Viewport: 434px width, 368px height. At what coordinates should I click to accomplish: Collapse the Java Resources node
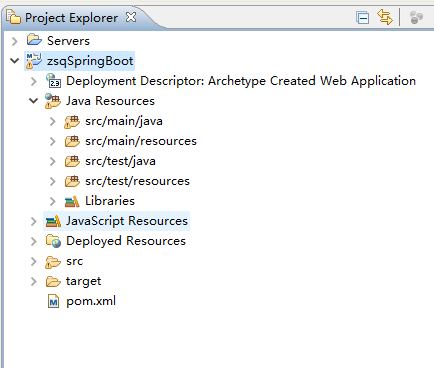[34, 101]
